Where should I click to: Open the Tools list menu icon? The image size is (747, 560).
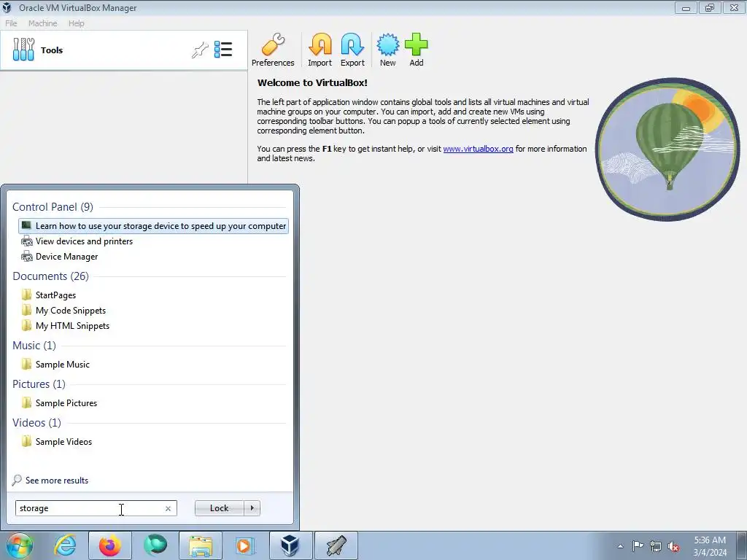(x=223, y=50)
